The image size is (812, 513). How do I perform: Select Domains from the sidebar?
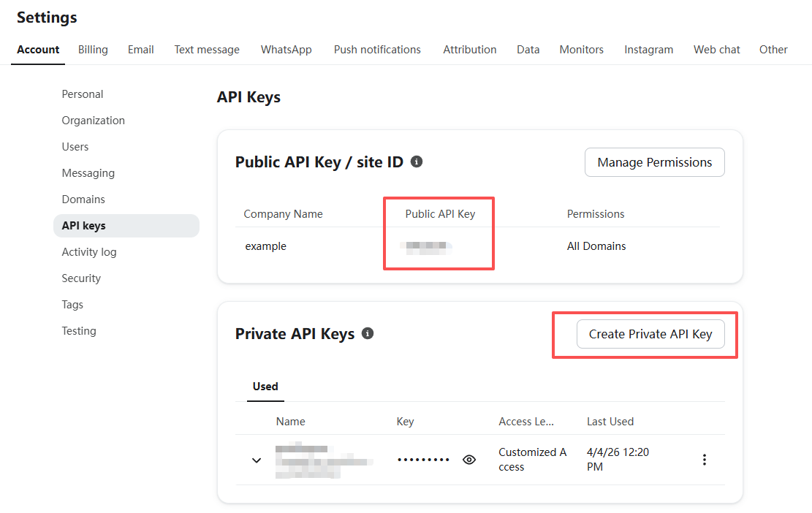(83, 199)
